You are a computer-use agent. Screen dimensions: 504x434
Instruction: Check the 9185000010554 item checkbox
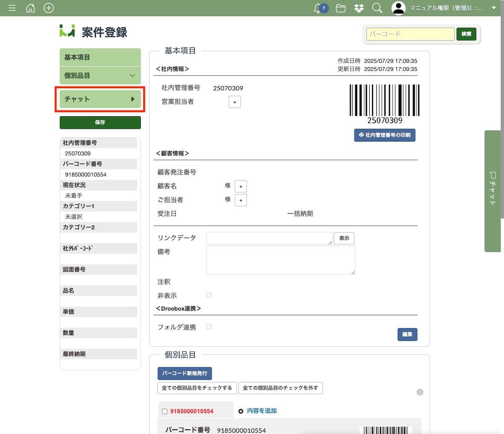tap(165, 411)
